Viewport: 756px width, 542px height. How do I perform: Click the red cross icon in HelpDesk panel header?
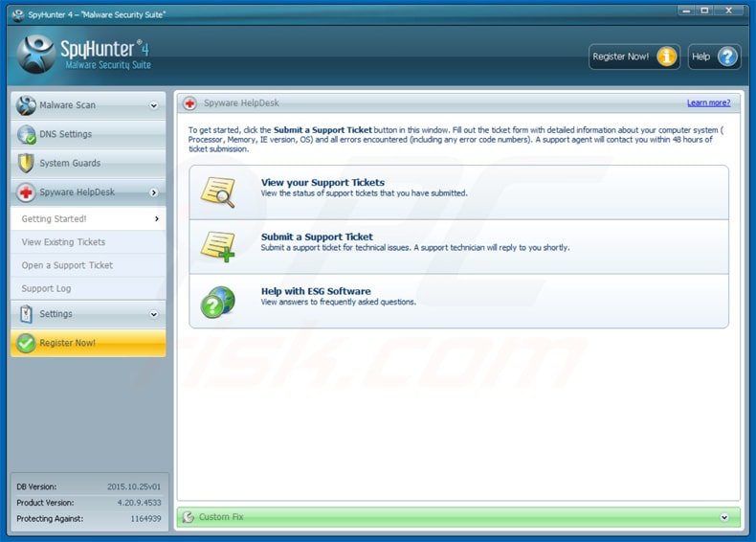(x=190, y=103)
